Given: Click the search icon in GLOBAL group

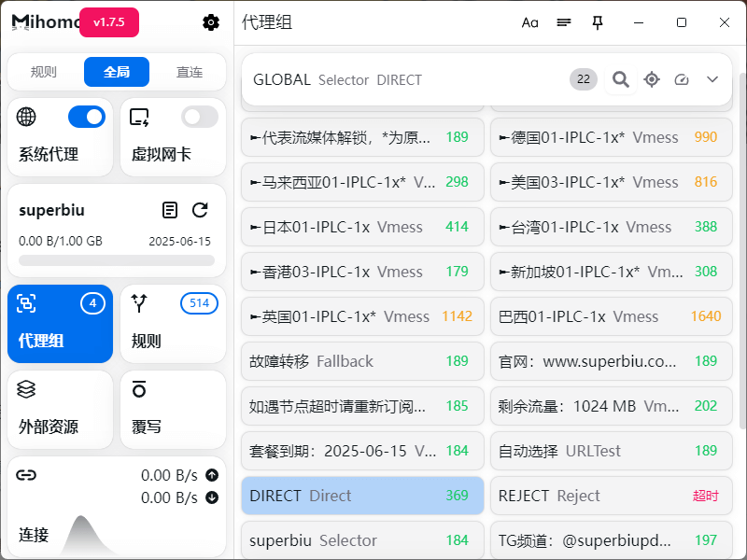Looking at the screenshot, I should [x=620, y=79].
